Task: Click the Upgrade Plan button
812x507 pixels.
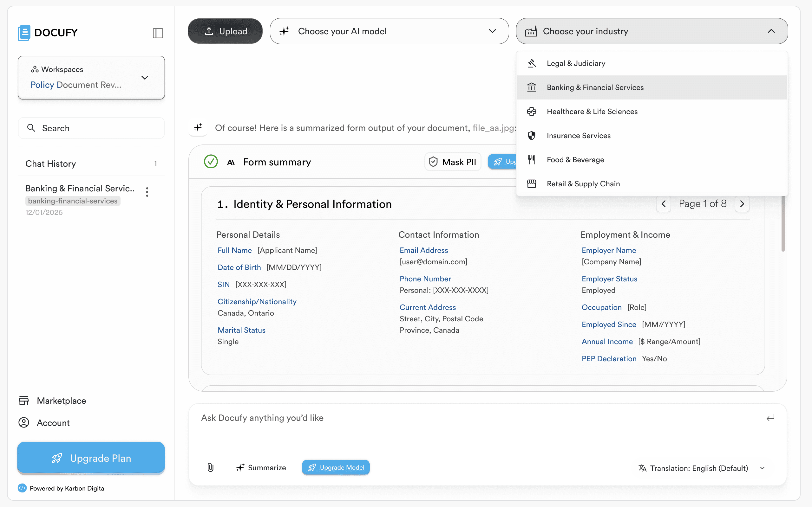Action: pyautogui.click(x=91, y=458)
